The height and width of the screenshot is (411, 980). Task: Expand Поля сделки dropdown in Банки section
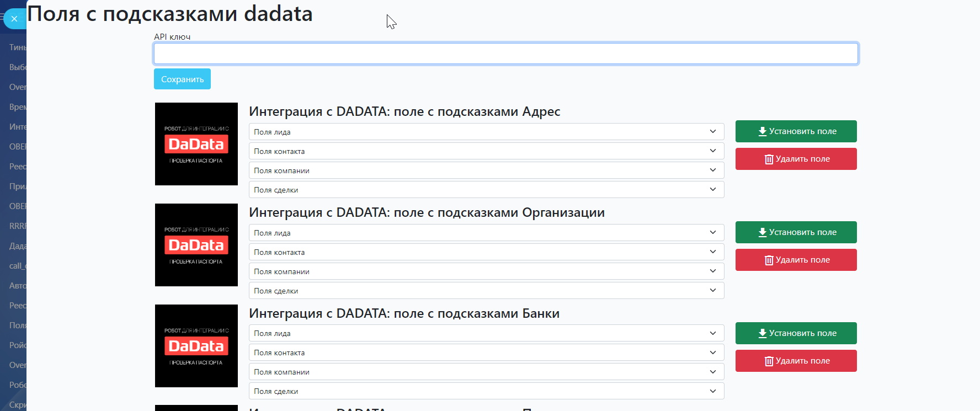pos(486,391)
